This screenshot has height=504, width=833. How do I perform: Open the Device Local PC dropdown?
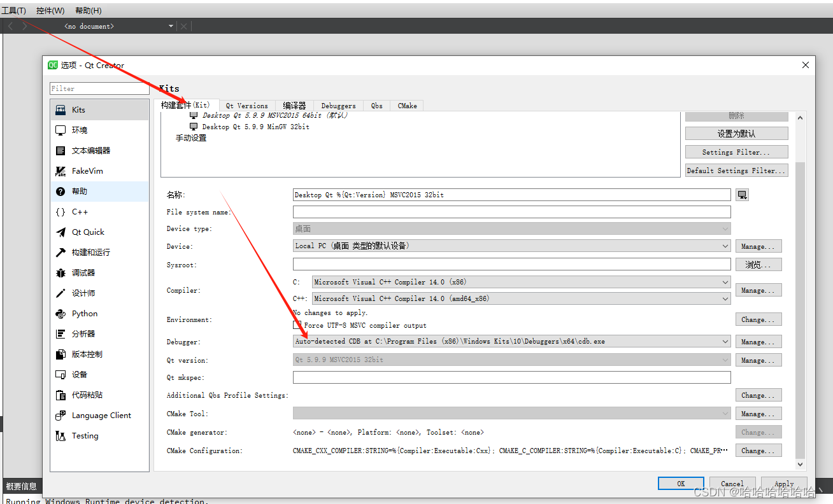pos(511,246)
